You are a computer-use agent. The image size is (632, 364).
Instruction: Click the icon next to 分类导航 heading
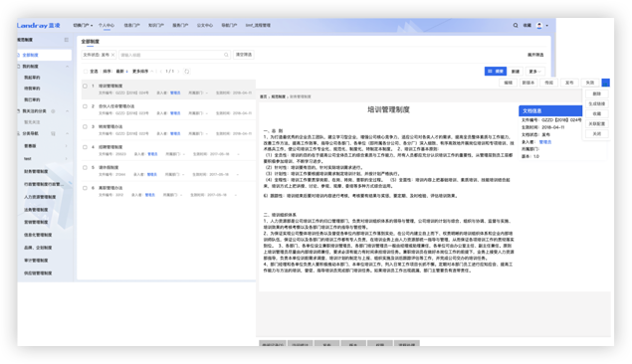pos(53,133)
